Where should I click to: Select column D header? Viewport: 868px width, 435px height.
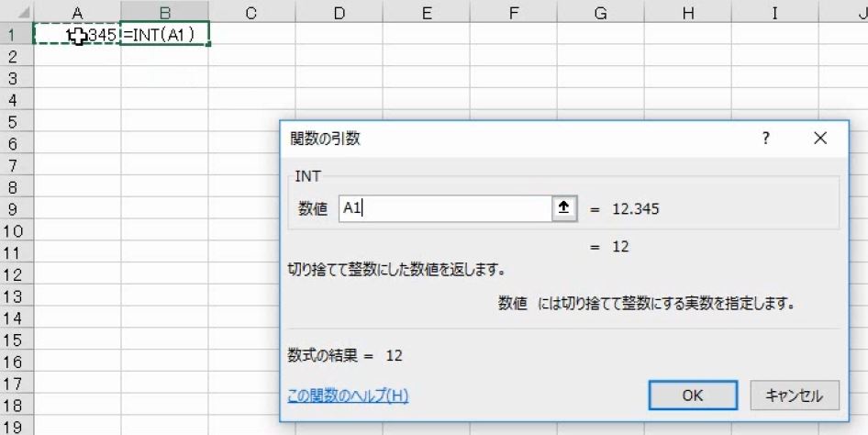pyautogui.click(x=339, y=13)
